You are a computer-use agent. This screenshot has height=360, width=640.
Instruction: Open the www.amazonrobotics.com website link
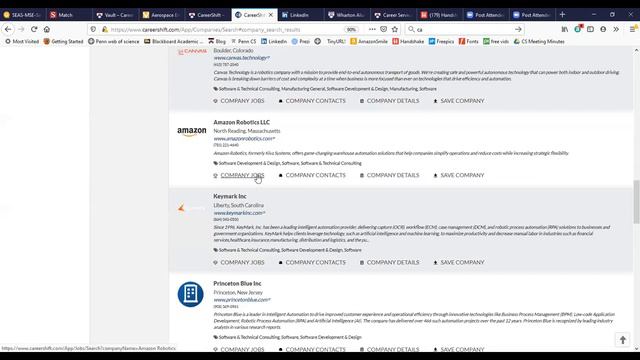click(x=244, y=139)
